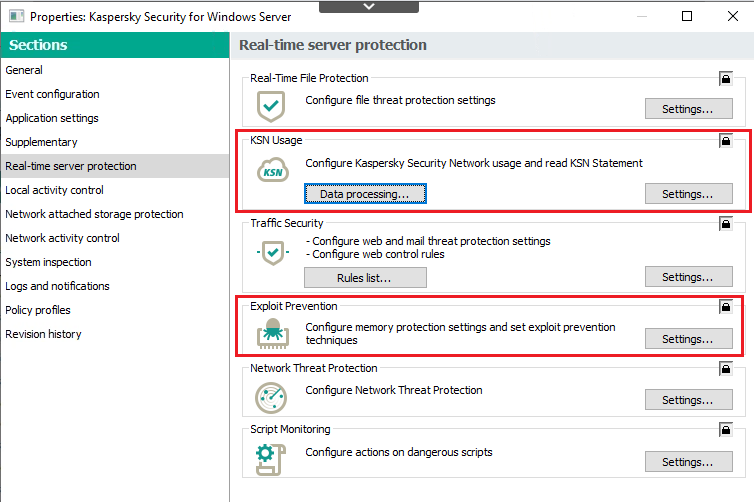This screenshot has height=502, width=756.
Task: Click the Exploit Prevention bug icon
Action: [273, 333]
